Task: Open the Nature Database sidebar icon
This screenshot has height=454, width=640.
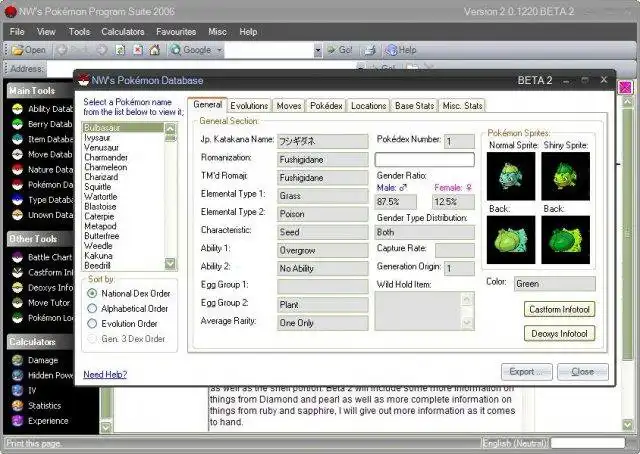Action: tap(17, 169)
